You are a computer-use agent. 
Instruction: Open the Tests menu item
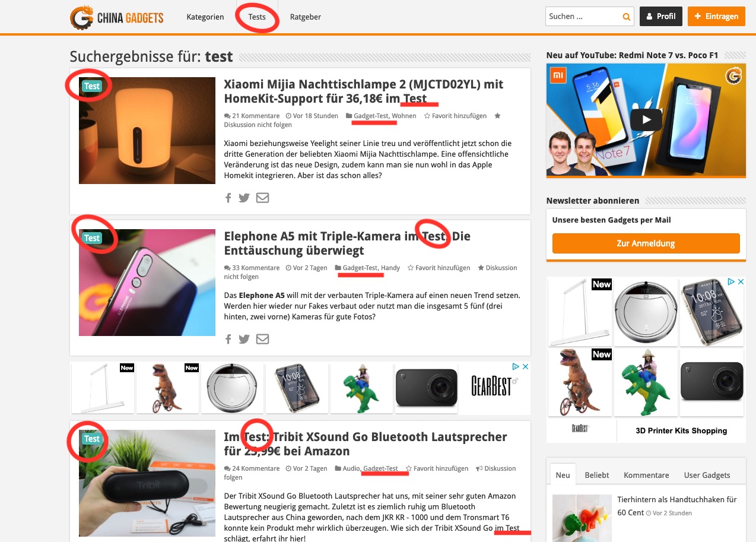pyautogui.click(x=257, y=17)
